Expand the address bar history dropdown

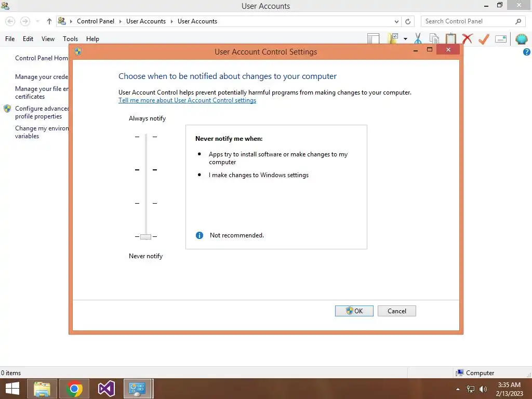click(396, 21)
